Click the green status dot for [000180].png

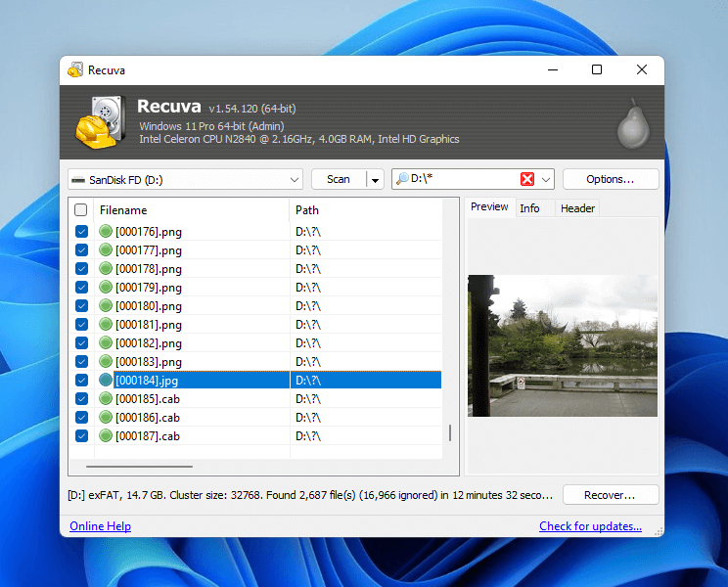point(106,305)
